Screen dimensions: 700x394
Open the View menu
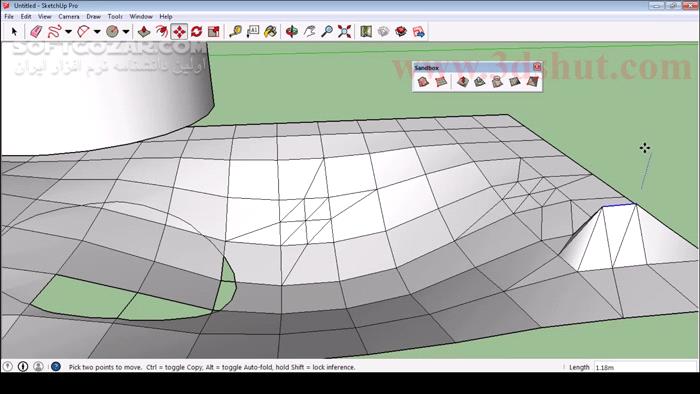[45, 17]
